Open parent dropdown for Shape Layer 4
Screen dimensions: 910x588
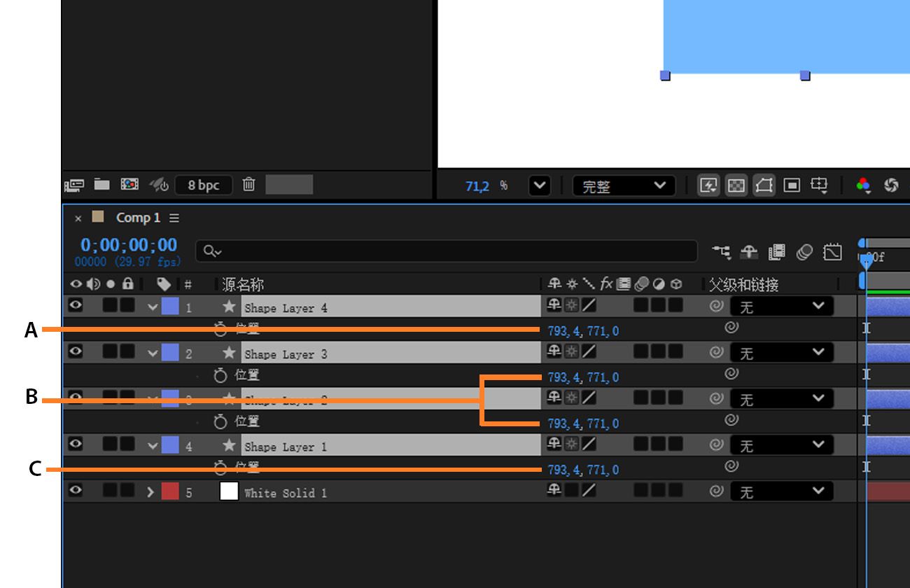tap(782, 307)
